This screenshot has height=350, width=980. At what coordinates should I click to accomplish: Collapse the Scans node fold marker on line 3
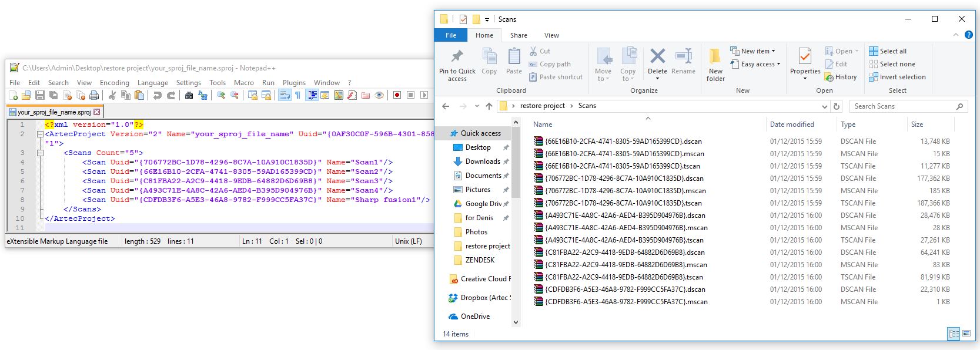coord(40,153)
